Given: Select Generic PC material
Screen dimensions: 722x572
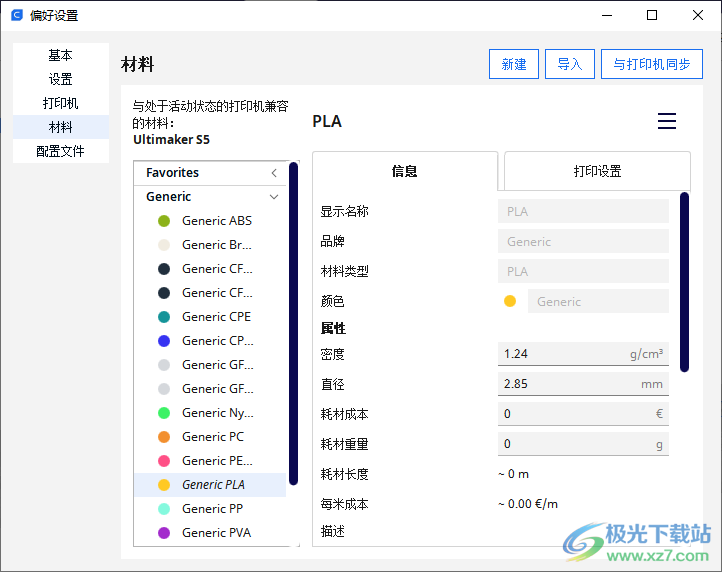Looking at the screenshot, I should tap(210, 437).
